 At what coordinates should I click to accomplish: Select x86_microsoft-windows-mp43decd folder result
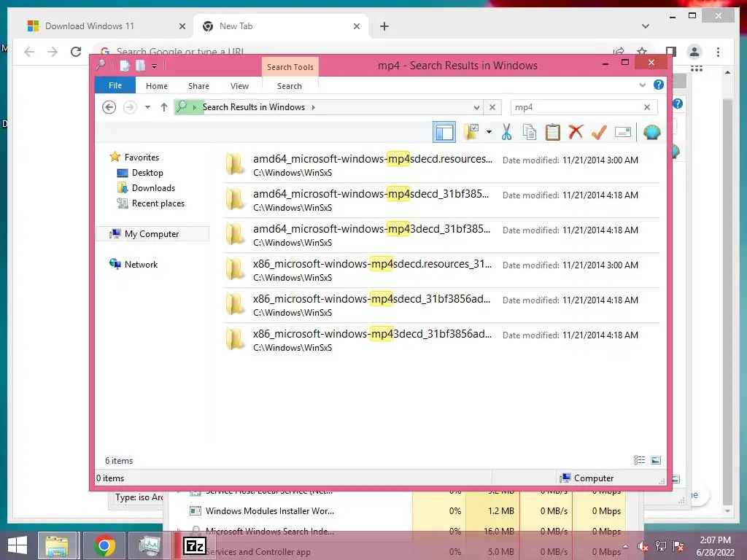point(442,340)
